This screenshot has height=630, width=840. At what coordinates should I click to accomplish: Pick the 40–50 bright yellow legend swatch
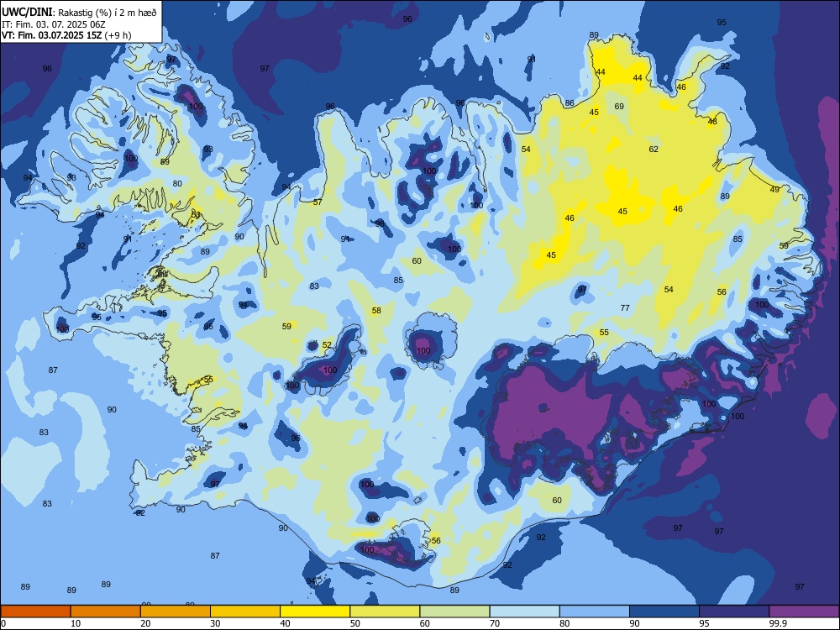[315, 612]
